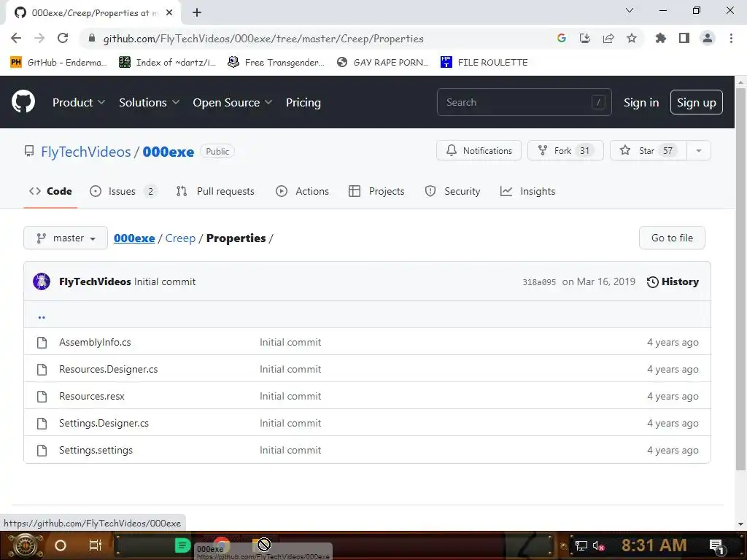Viewport: 747px width, 560px height.
Task: Focus the GitHub search field
Action: pos(524,102)
